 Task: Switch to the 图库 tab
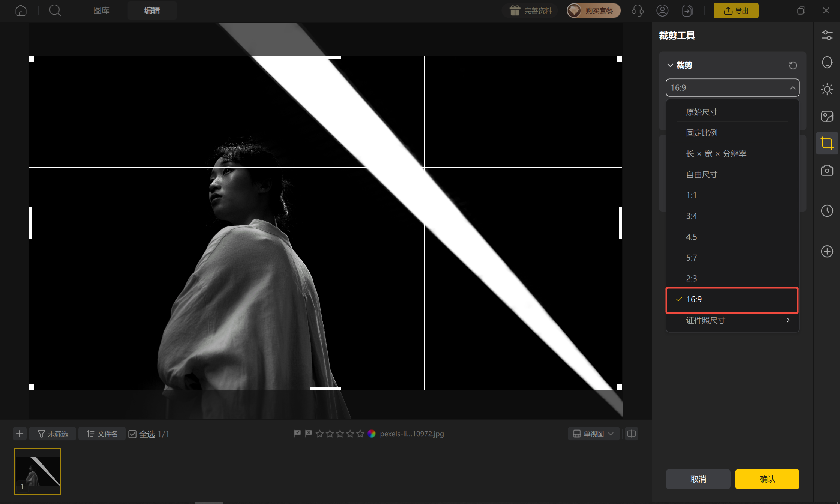101,10
